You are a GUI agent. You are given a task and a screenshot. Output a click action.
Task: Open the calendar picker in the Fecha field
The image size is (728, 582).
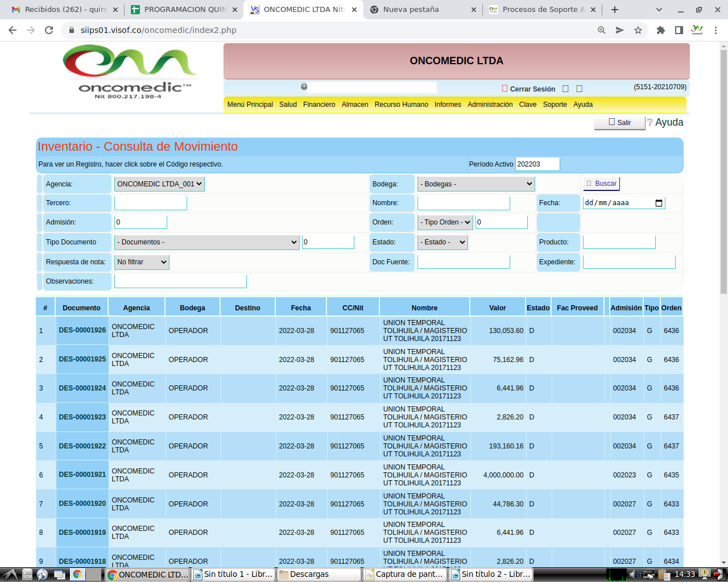[x=659, y=203]
